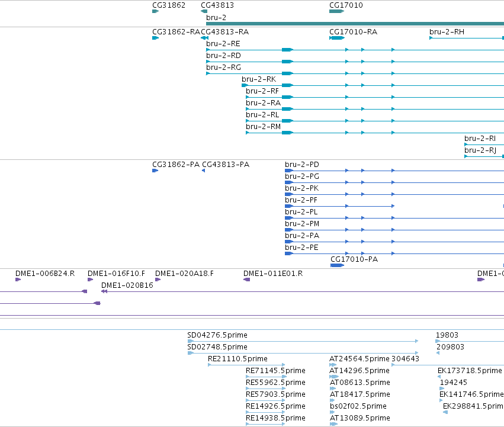
Task: Click the CG43813 gene label
Action: 217,5
